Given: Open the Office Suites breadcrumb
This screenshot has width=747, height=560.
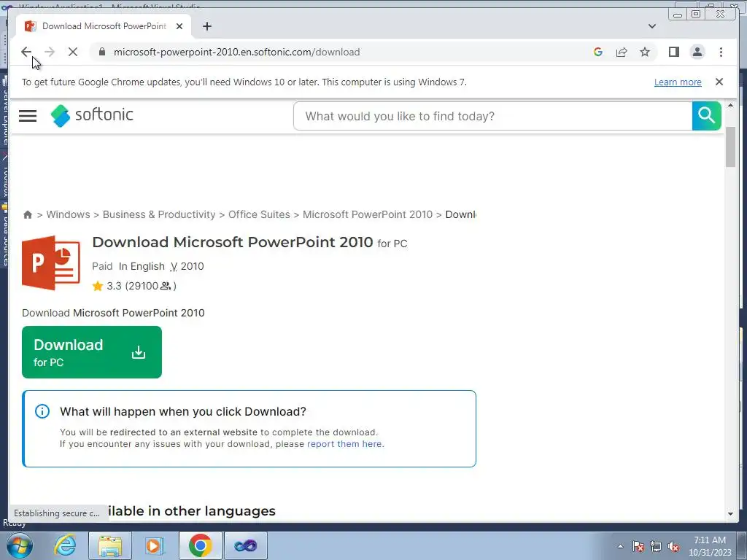Looking at the screenshot, I should (259, 214).
